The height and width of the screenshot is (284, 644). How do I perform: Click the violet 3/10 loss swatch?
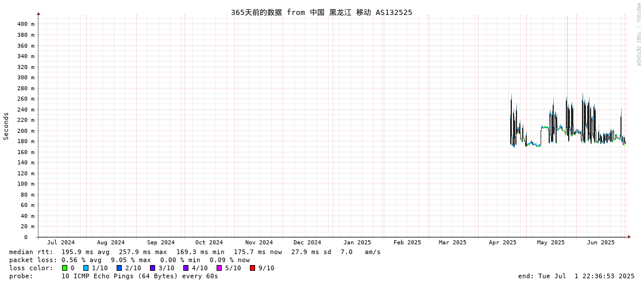tap(152, 268)
